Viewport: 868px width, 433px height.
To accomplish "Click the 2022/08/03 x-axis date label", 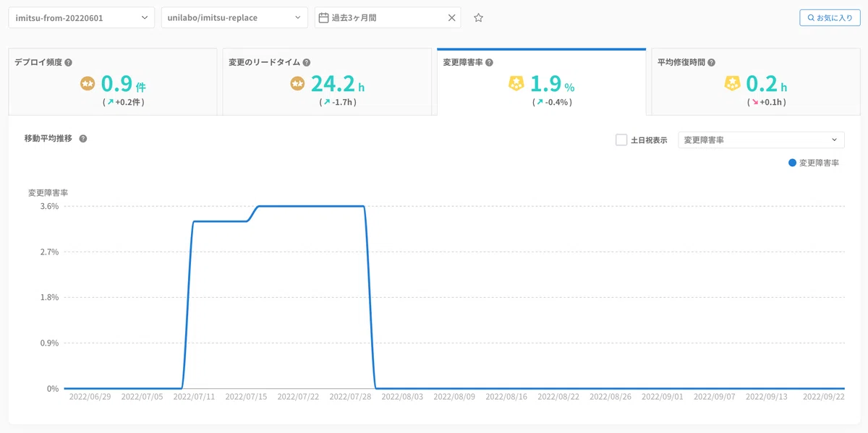I will pyautogui.click(x=402, y=397).
